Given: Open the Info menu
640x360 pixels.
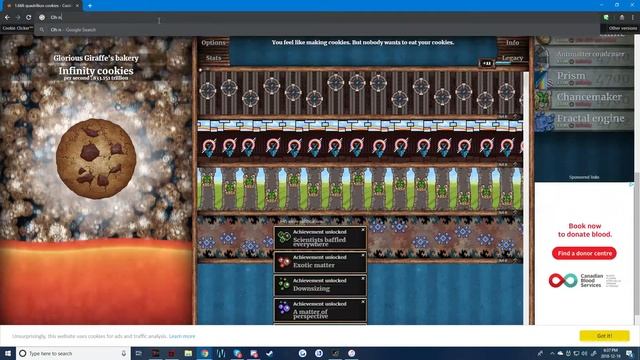Looking at the screenshot, I should point(513,42).
